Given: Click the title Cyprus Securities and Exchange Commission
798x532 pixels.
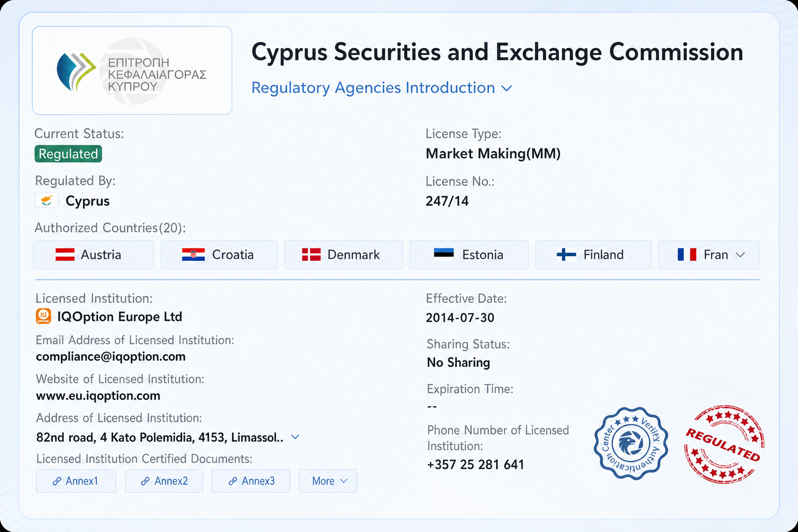Looking at the screenshot, I should point(497,52).
